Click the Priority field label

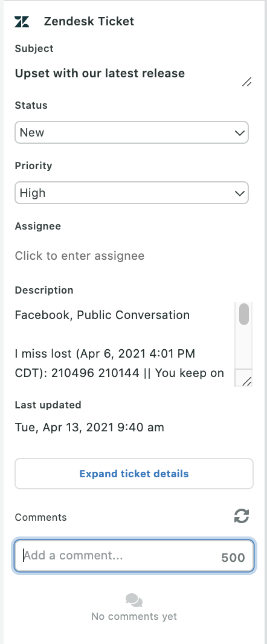tap(34, 166)
